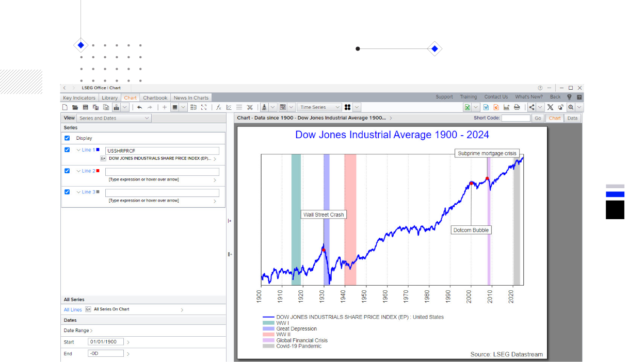Click the lightbulb icon near Back
Screen dimensions: 644x362
point(569,97)
